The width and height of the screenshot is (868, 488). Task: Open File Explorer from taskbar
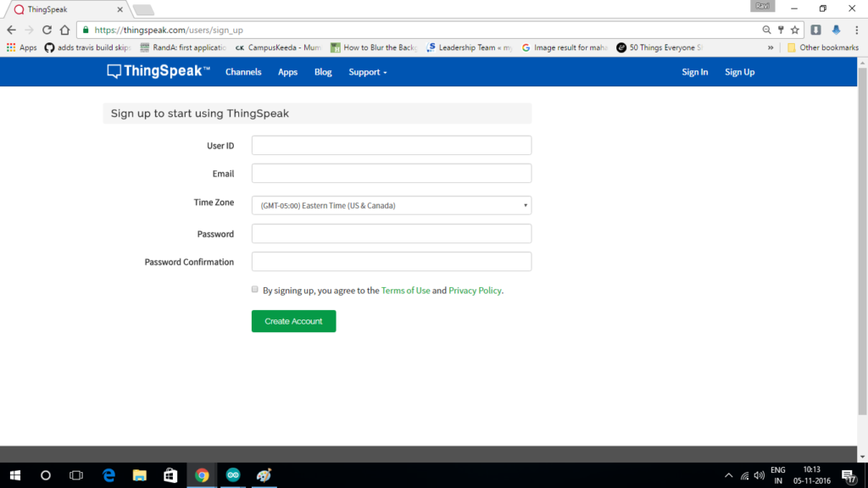point(140,475)
